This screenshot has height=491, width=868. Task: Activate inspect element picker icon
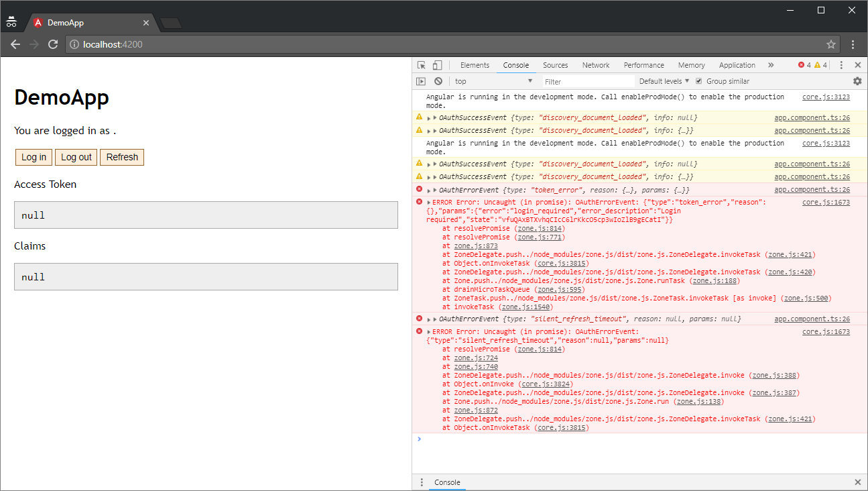tap(422, 65)
